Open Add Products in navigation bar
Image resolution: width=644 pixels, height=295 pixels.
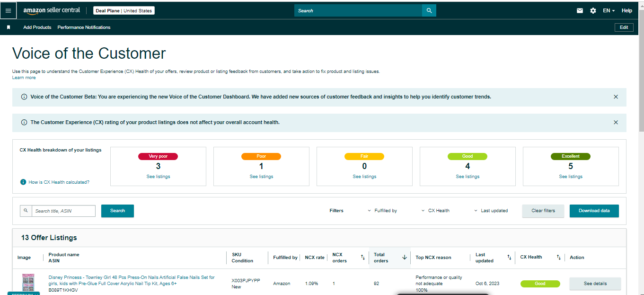click(x=37, y=27)
